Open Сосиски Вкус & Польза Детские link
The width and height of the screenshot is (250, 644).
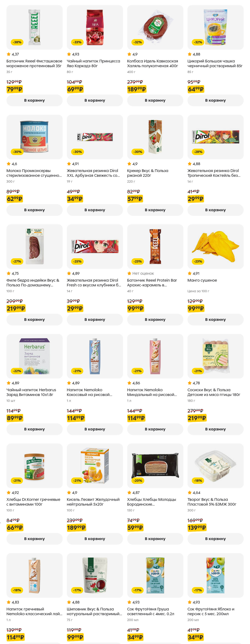[214, 392]
